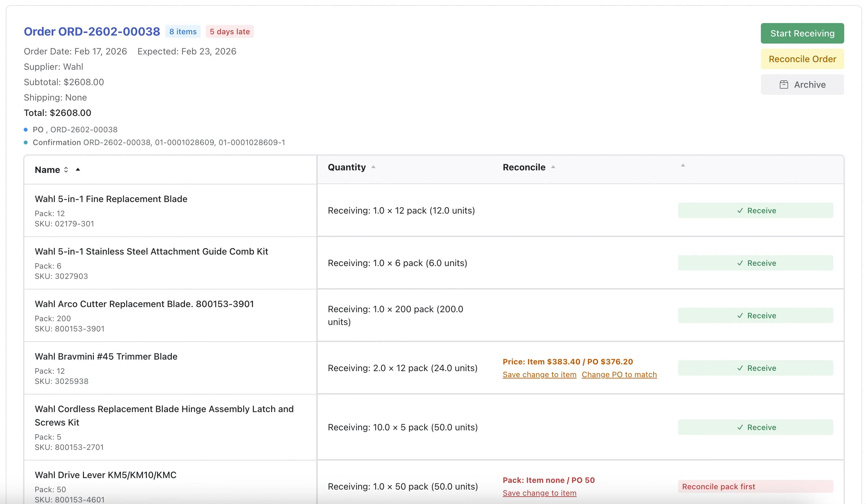This screenshot has height=504, width=866.
Task: Click the 5 days late badge
Action: pos(229,32)
